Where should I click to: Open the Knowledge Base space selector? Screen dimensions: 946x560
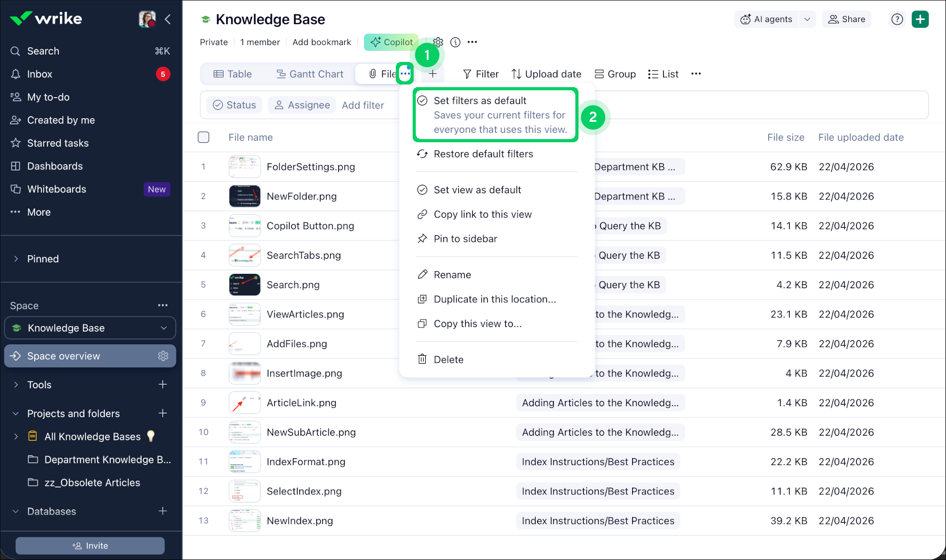point(90,328)
